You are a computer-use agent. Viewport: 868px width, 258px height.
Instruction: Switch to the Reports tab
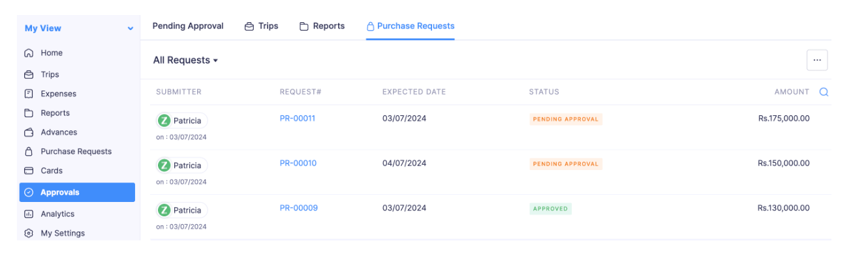tap(322, 26)
